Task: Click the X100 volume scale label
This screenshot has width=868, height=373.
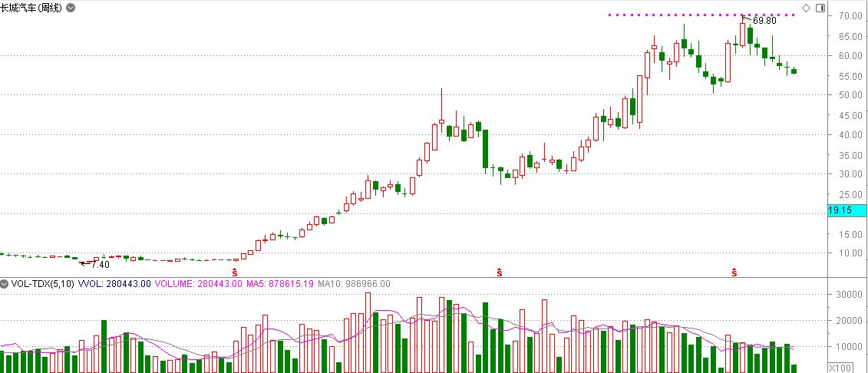Action: click(840, 368)
